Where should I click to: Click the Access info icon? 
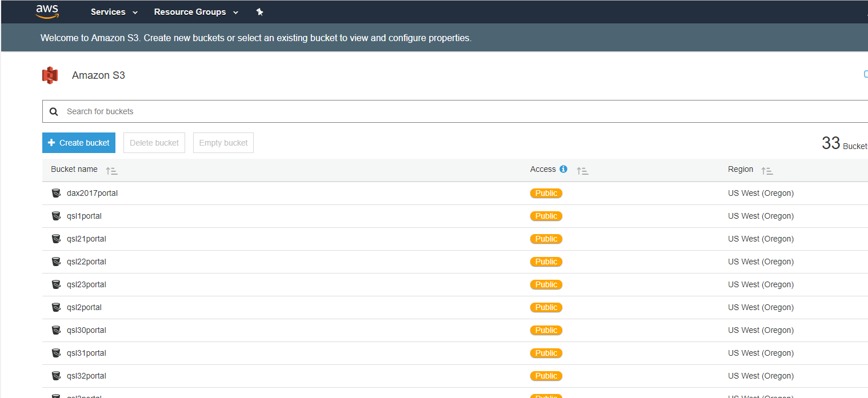tap(563, 169)
